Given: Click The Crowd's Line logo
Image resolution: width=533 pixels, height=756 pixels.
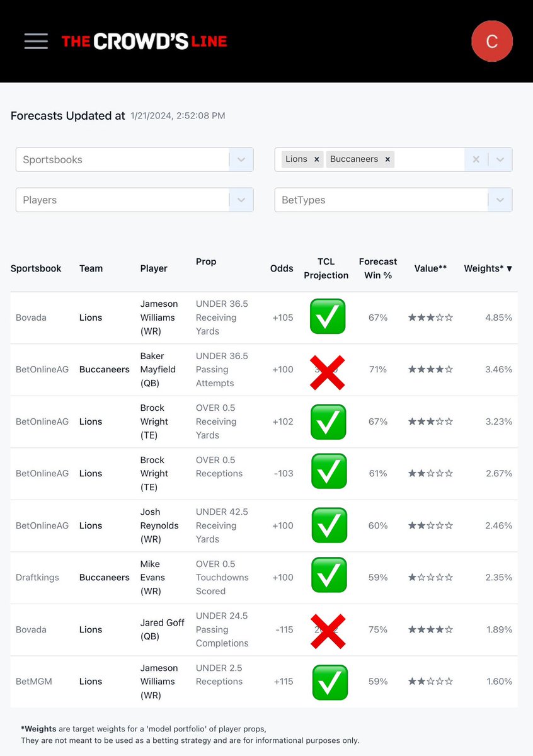Looking at the screenshot, I should point(144,42).
